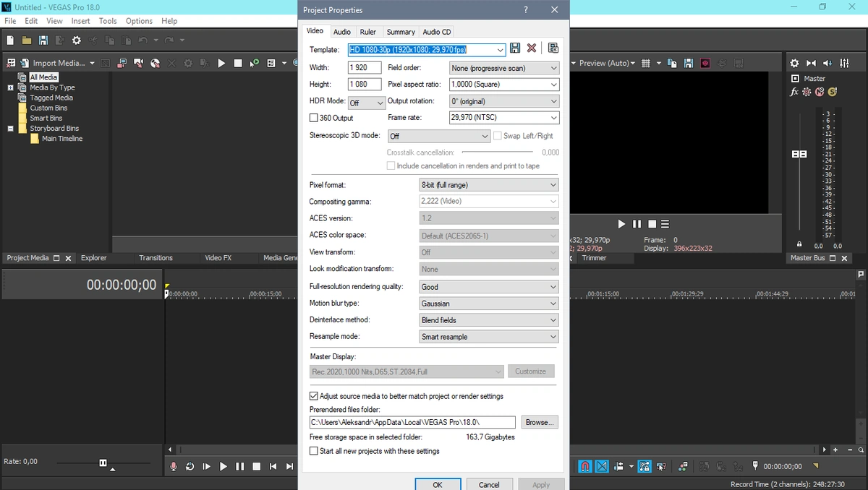Screen dimensions: 868x490
Task: Click the Open project folder icon
Action: pyautogui.click(x=27, y=40)
